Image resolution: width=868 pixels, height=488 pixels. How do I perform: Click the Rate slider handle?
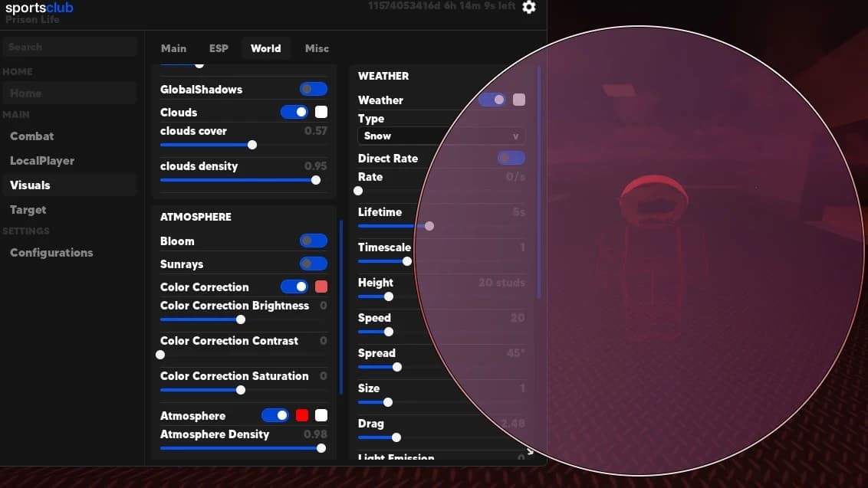tap(358, 191)
